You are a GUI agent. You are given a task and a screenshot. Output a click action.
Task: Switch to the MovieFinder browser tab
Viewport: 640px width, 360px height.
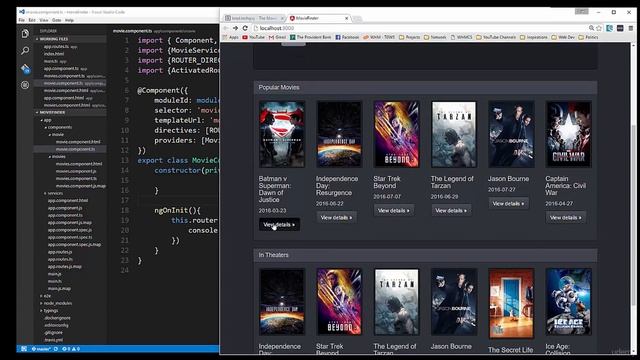point(319,18)
